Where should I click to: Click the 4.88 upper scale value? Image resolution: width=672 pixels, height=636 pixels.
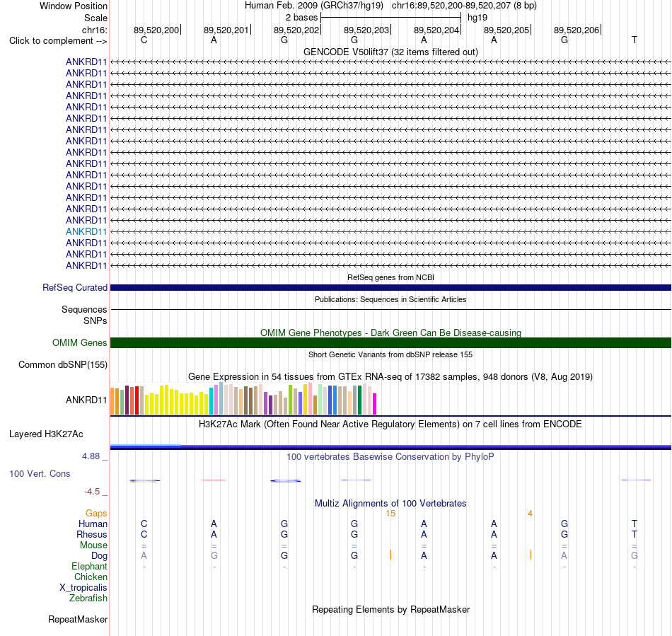pyautogui.click(x=91, y=456)
